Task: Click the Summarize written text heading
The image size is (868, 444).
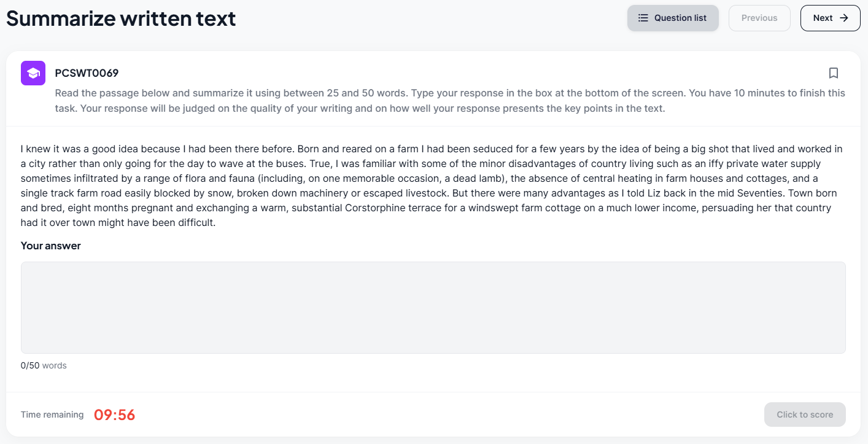Action: [122, 18]
